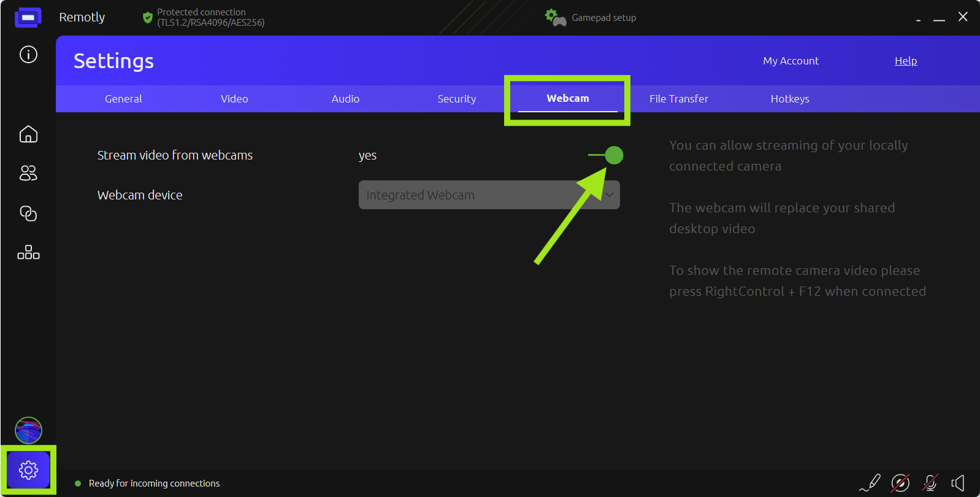980x497 pixels.
Task: Open the File Transfer tab
Action: point(678,99)
